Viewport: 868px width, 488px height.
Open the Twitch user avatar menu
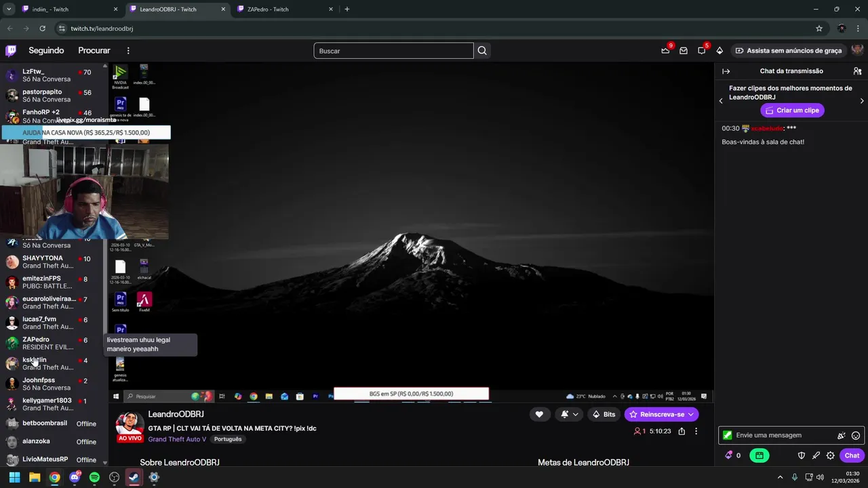pyautogui.click(x=857, y=51)
